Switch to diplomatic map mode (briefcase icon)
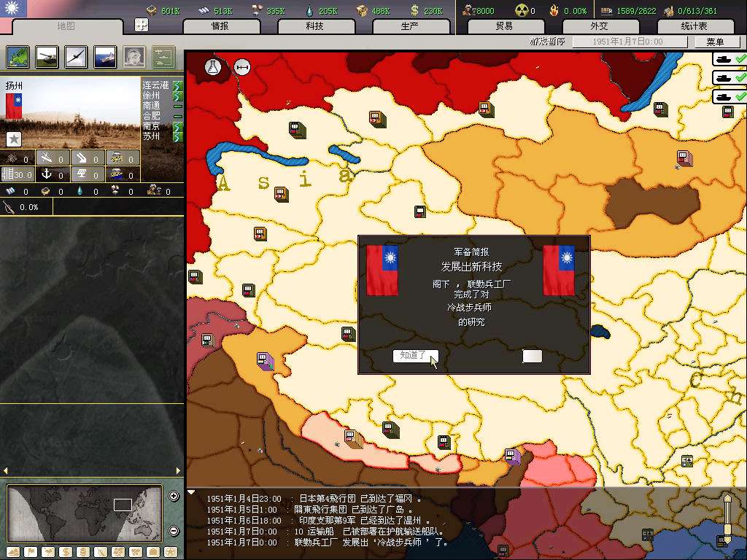This screenshot has width=747, height=560. click(x=152, y=553)
